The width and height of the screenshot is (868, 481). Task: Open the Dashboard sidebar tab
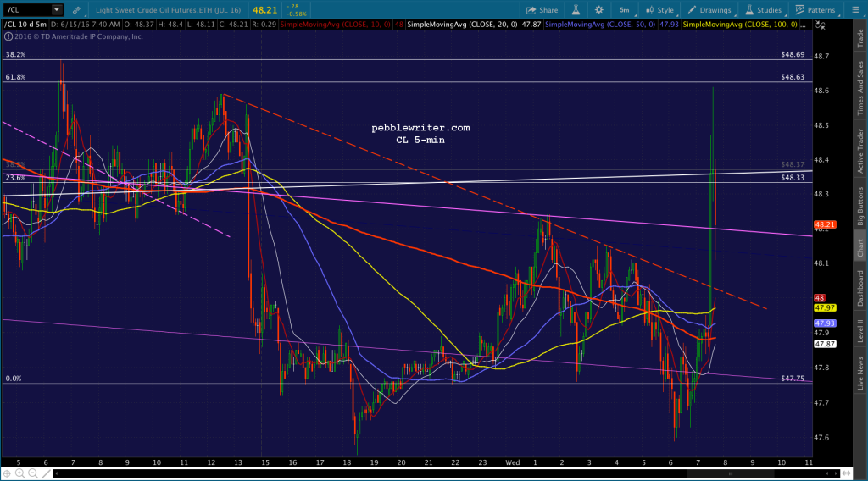(x=860, y=288)
